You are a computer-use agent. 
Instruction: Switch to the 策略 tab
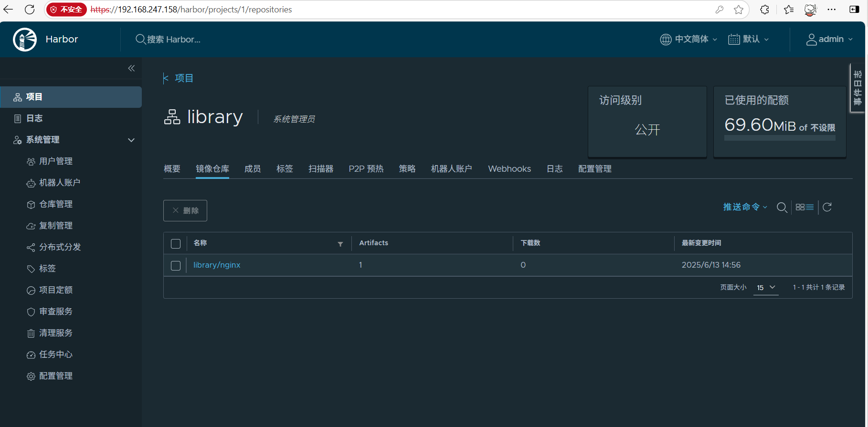407,169
